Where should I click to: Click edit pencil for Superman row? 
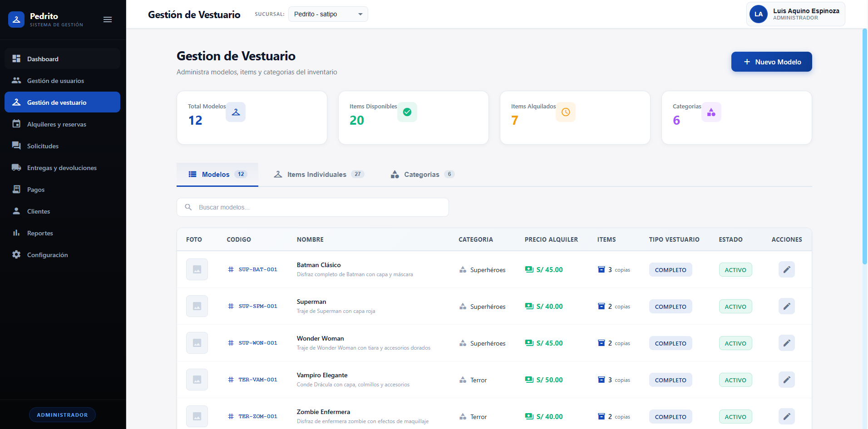786,306
